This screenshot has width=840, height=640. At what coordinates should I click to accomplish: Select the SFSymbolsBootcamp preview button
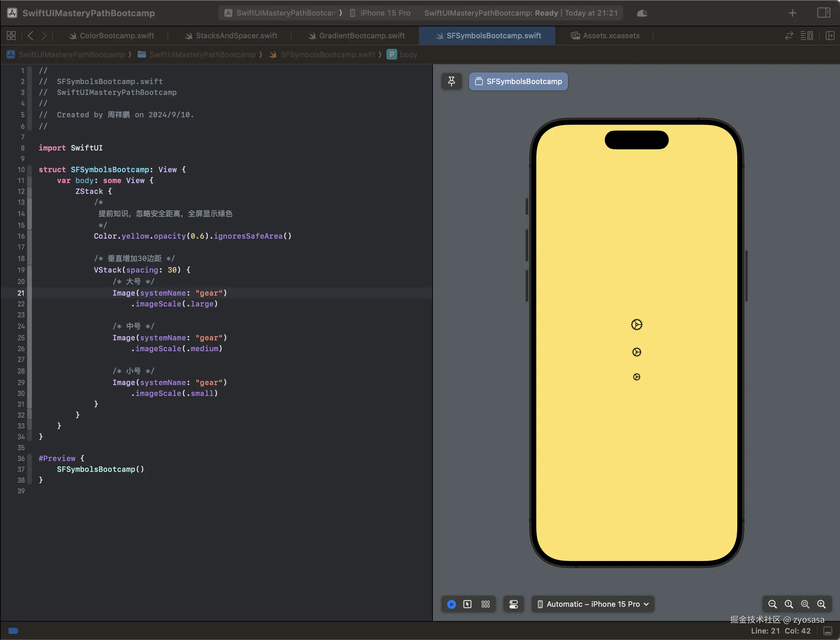tap(518, 81)
